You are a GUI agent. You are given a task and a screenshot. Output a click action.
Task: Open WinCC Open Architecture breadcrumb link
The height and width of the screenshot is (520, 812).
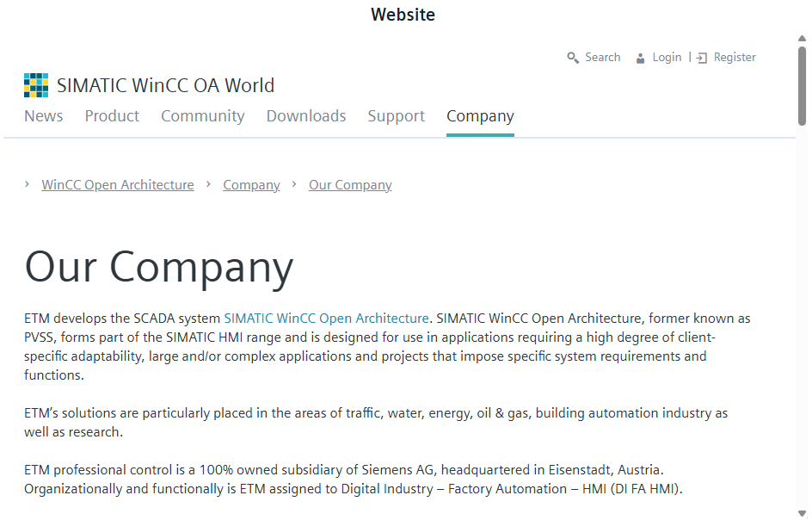tap(118, 185)
